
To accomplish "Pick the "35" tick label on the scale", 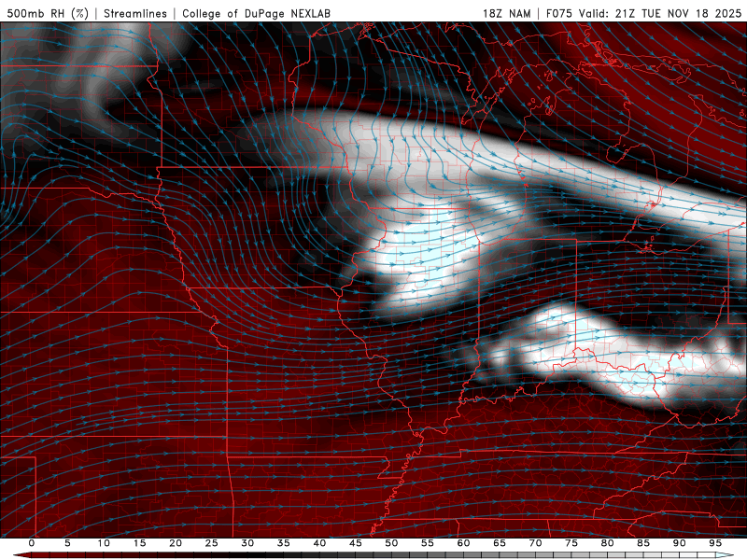I will (x=284, y=543).
